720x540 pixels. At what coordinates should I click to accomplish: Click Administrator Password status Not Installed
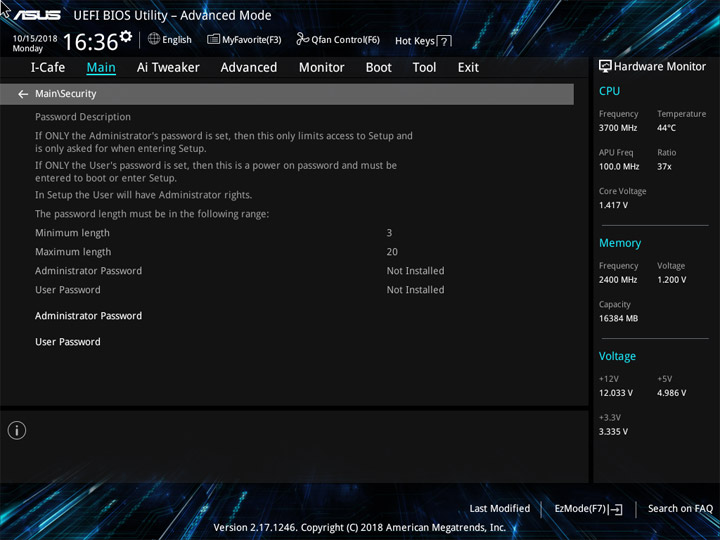pyautogui.click(x=415, y=271)
